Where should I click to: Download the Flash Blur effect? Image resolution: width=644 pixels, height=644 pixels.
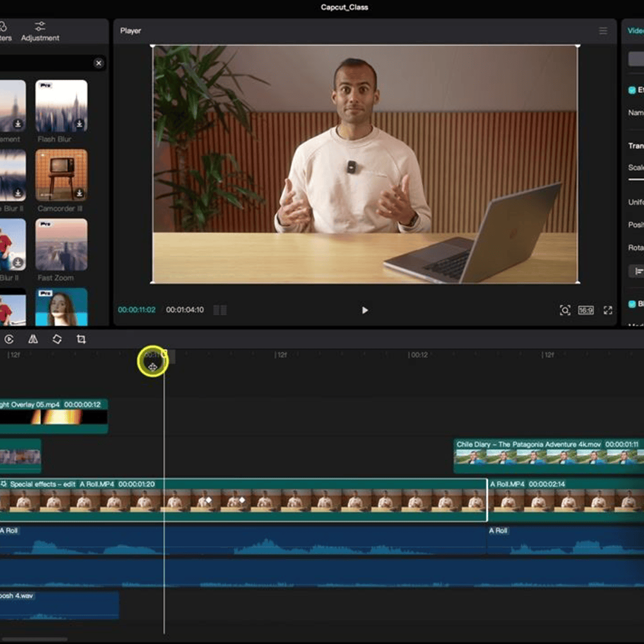coord(79,124)
